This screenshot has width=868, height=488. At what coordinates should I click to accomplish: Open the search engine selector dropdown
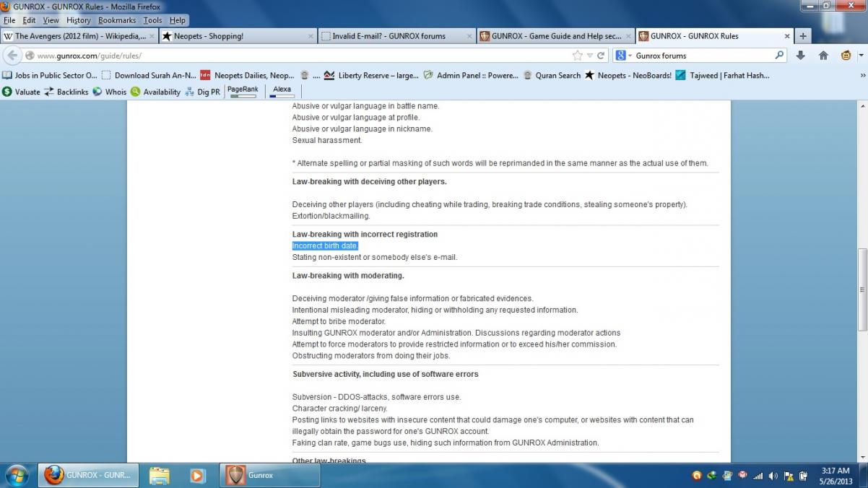pyautogui.click(x=624, y=56)
